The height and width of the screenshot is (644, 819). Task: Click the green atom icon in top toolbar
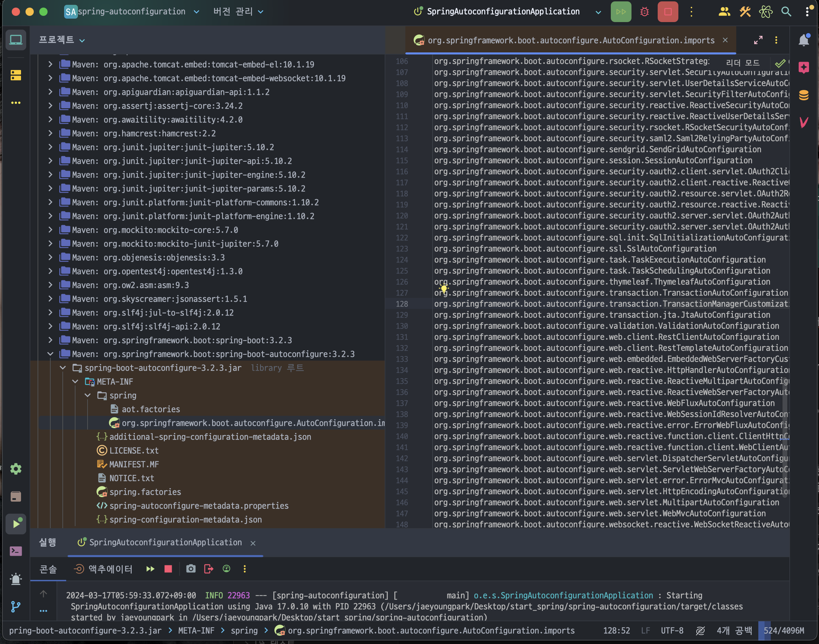coord(766,12)
